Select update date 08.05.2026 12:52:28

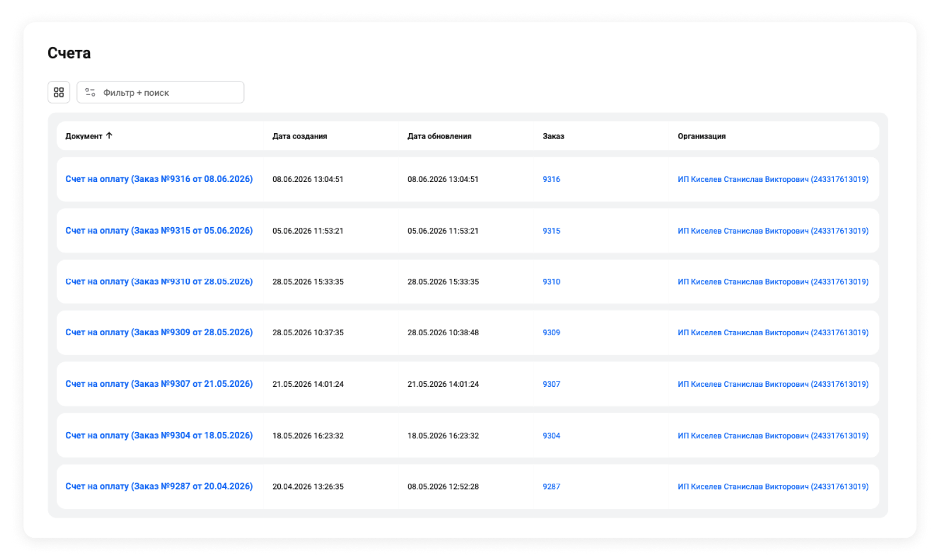tap(443, 487)
